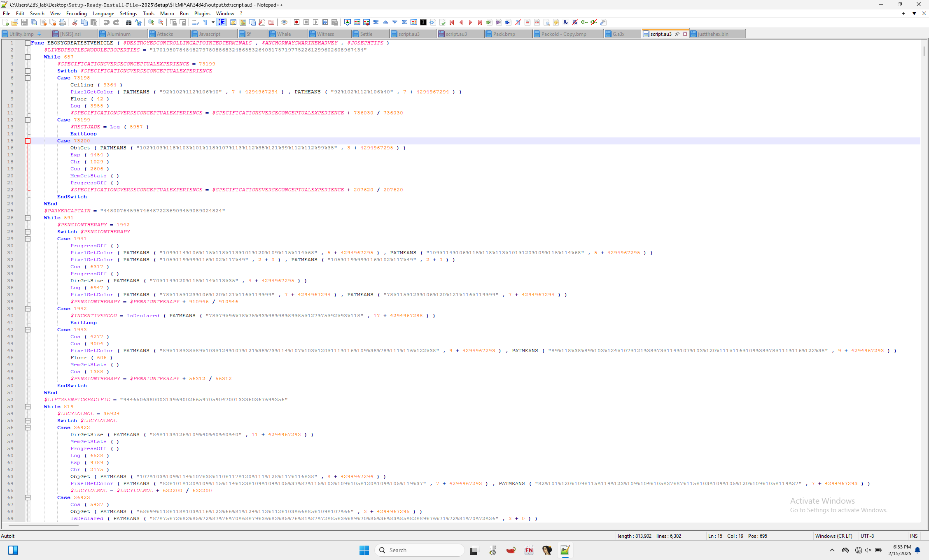Open the Windows Start button
The width and height of the screenshot is (929, 560).
click(x=364, y=550)
